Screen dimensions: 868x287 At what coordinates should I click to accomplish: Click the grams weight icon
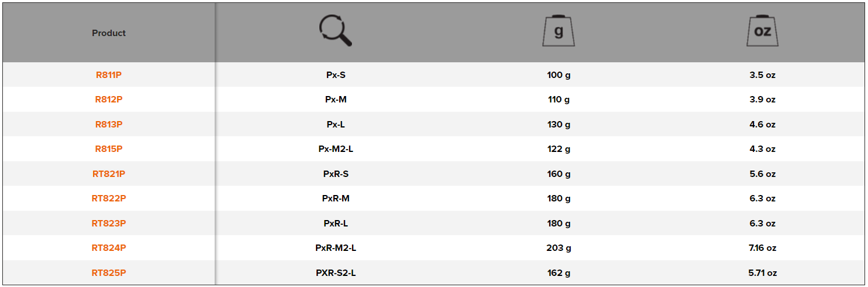[558, 31]
